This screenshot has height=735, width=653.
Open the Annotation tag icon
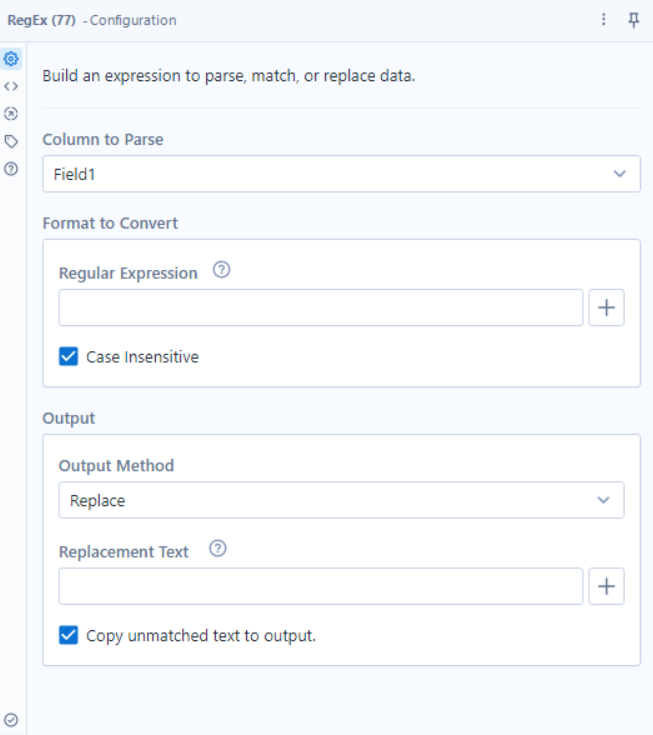13,142
